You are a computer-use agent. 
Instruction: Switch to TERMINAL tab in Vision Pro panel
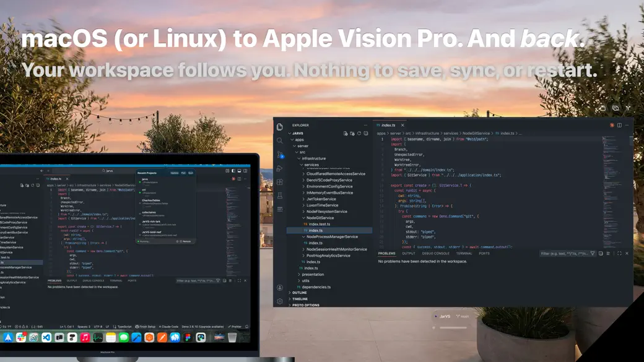pyautogui.click(x=464, y=254)
